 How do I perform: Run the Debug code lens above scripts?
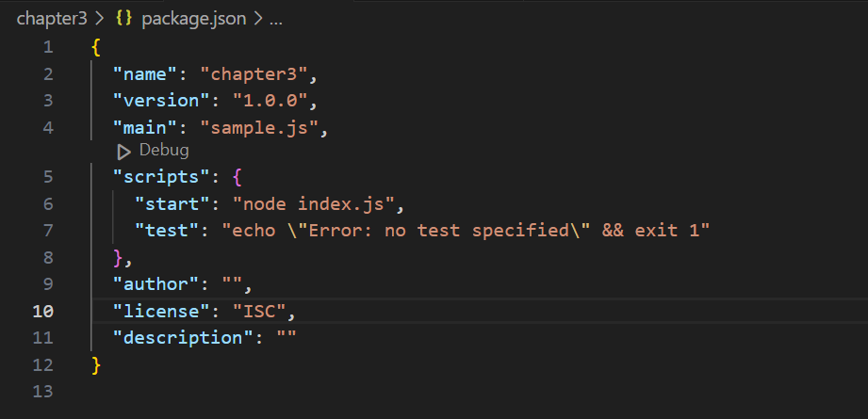click(164, 150)
